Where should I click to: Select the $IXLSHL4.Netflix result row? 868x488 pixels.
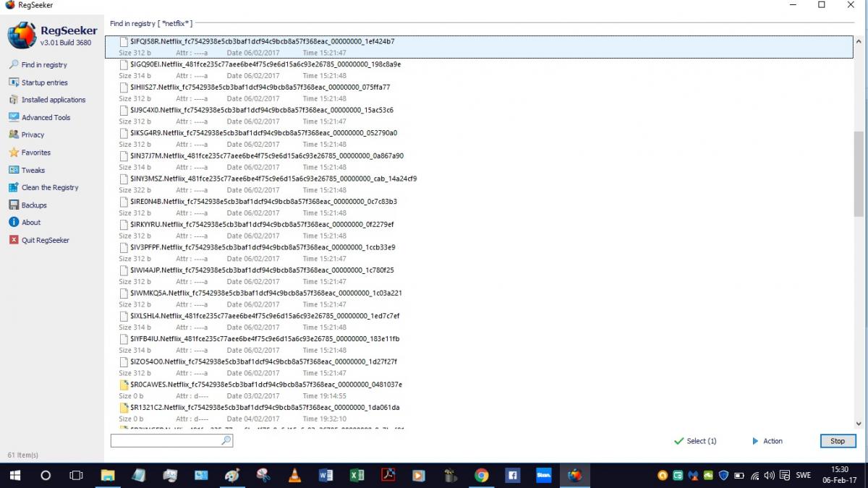[479, 322]
